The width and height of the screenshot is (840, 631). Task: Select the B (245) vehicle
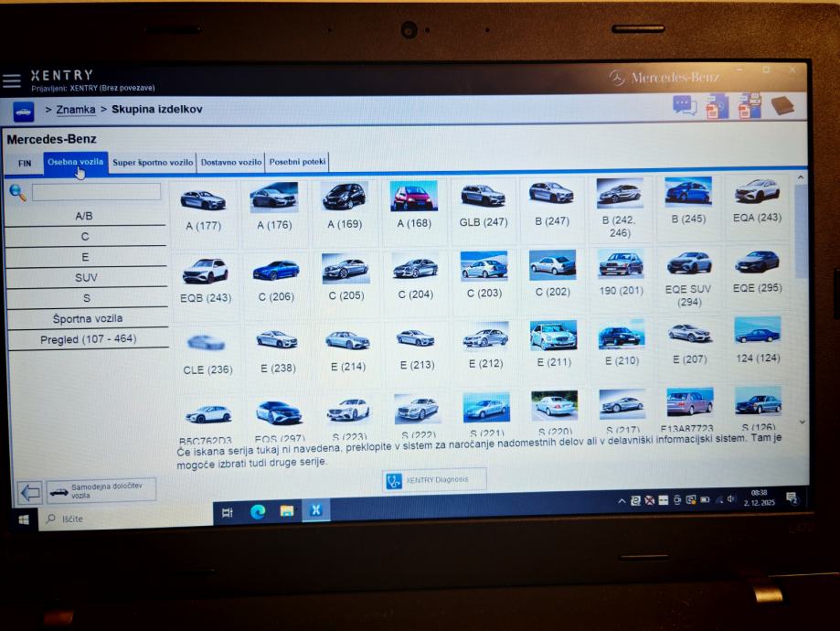[x=688, y=201]
